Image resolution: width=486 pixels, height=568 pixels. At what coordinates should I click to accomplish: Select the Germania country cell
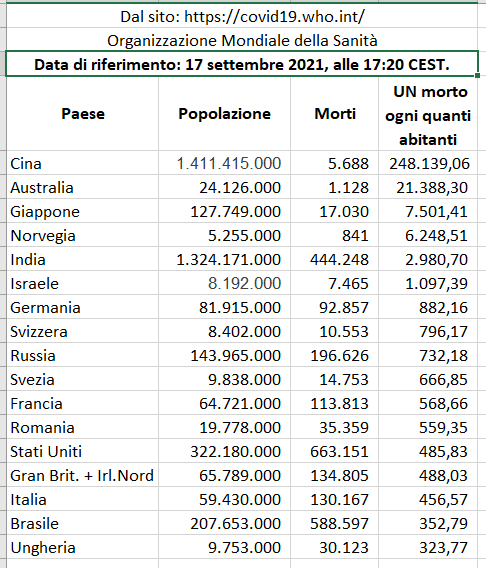click(x=83, y=307)
